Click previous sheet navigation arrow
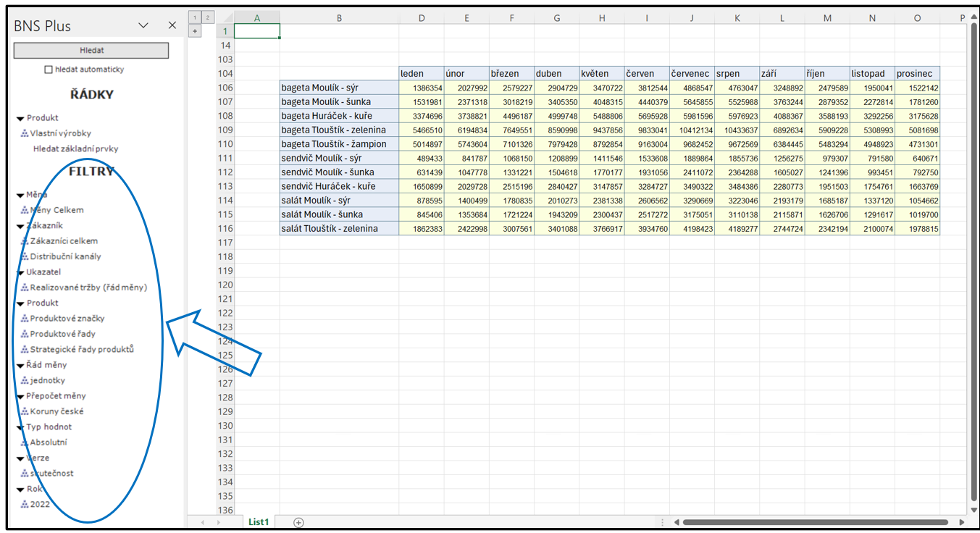Screen dimensions: 980x533 click(202, 522)
